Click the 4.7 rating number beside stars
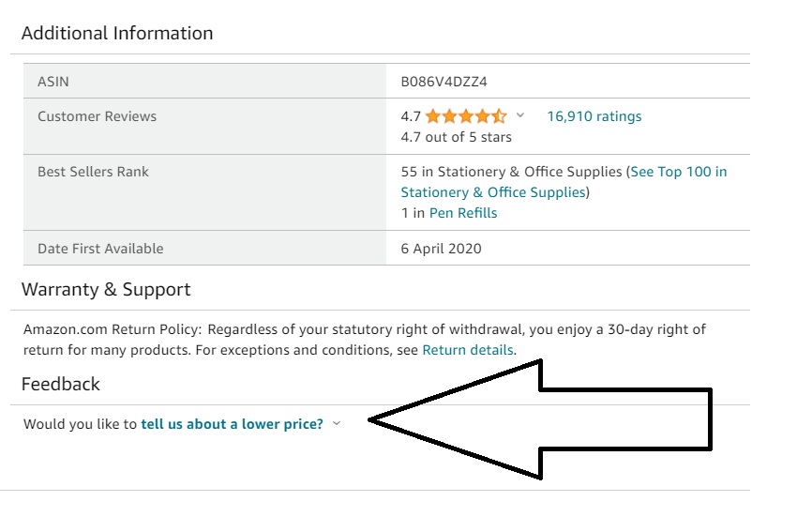 tap(411, 116)
